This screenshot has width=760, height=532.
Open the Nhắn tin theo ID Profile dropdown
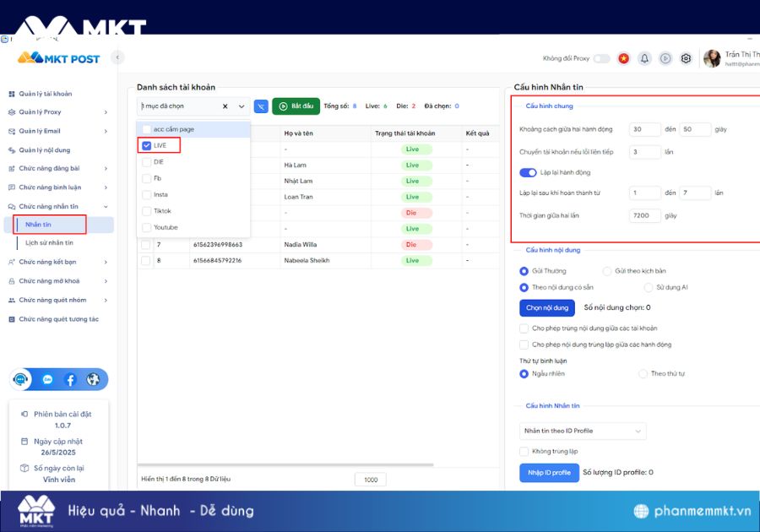point(583,431)
